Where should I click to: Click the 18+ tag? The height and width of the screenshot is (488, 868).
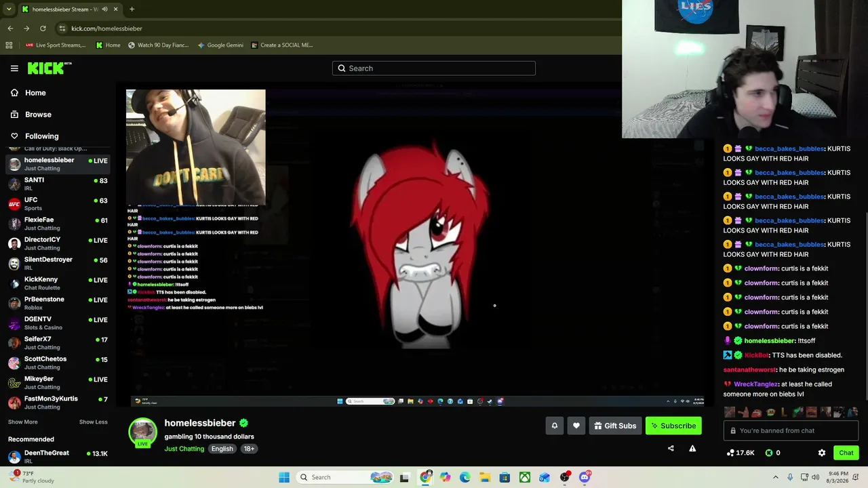(249, 449)
